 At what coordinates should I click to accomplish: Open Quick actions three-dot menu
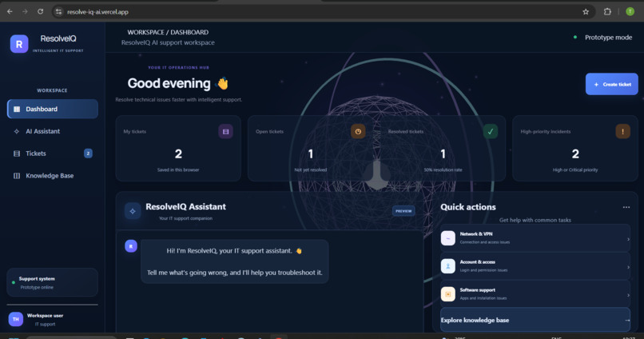626,207
